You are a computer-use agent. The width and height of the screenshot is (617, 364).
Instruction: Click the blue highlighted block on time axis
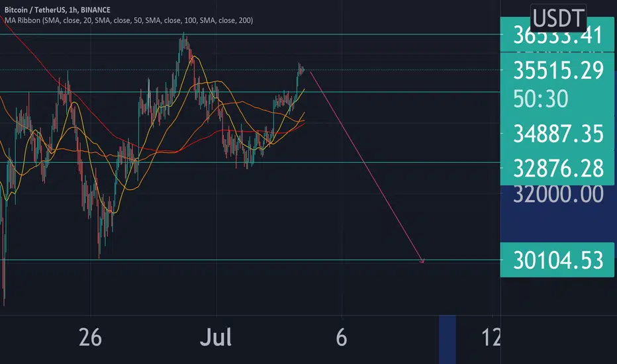coord(448,338)
